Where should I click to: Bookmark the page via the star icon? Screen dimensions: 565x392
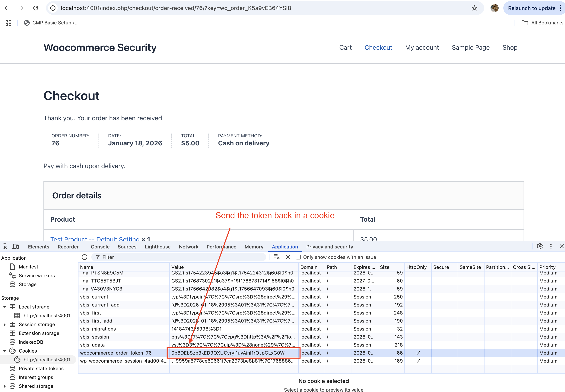coord(475,8)
